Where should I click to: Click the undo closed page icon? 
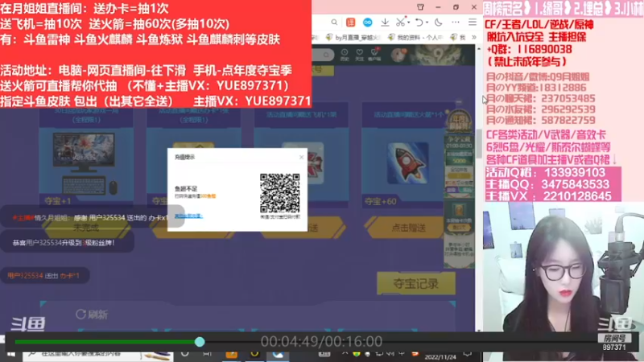[419, 23]
